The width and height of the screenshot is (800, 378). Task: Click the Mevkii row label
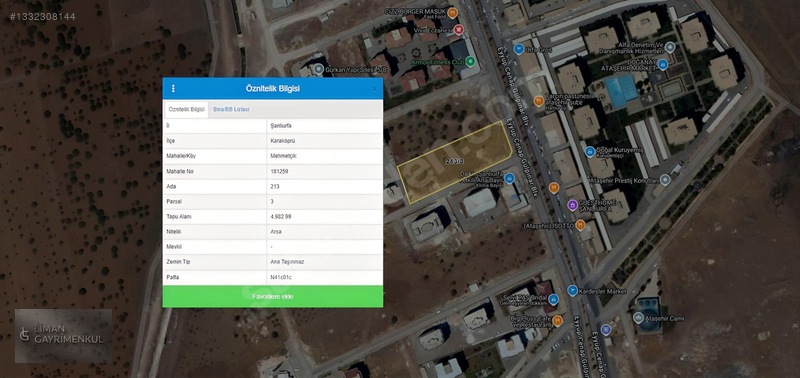pyautogui.click(x=174, y=247)
